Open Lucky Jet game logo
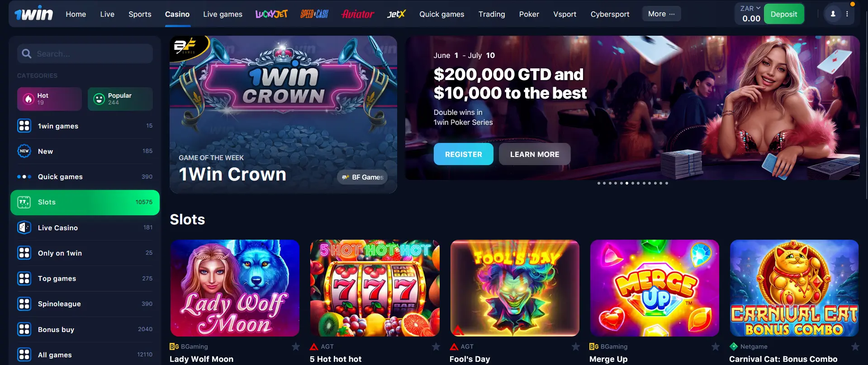This screenshot has width=868, height=365. point(271,14)
